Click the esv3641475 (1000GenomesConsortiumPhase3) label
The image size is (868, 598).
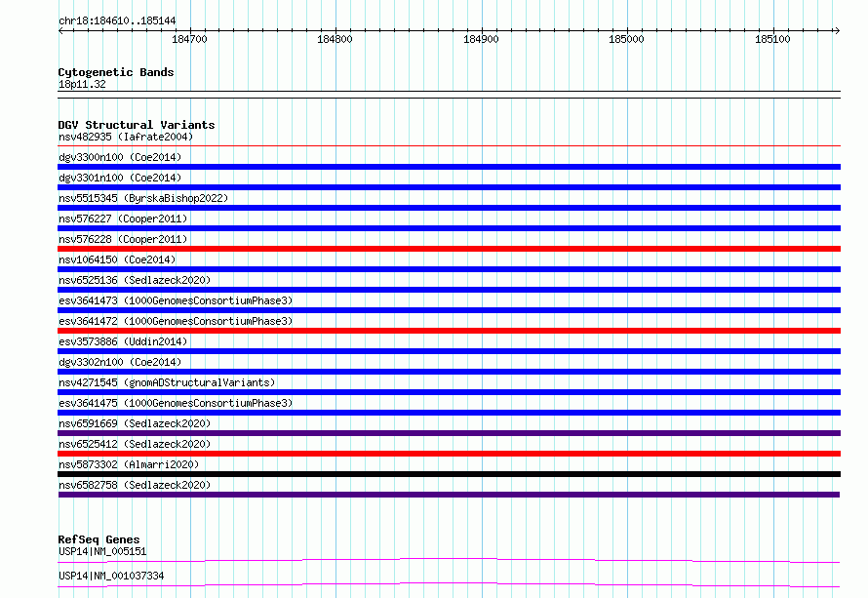pos(176,403)
